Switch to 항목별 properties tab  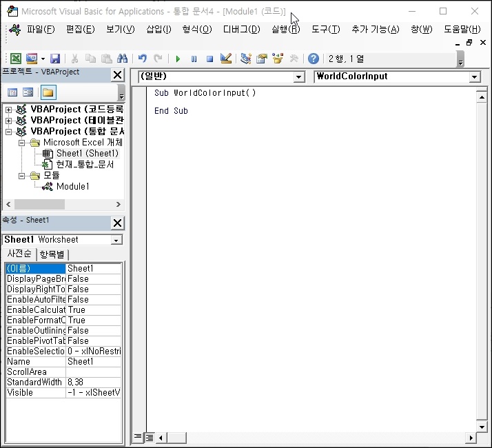click(x=52, y=254)
